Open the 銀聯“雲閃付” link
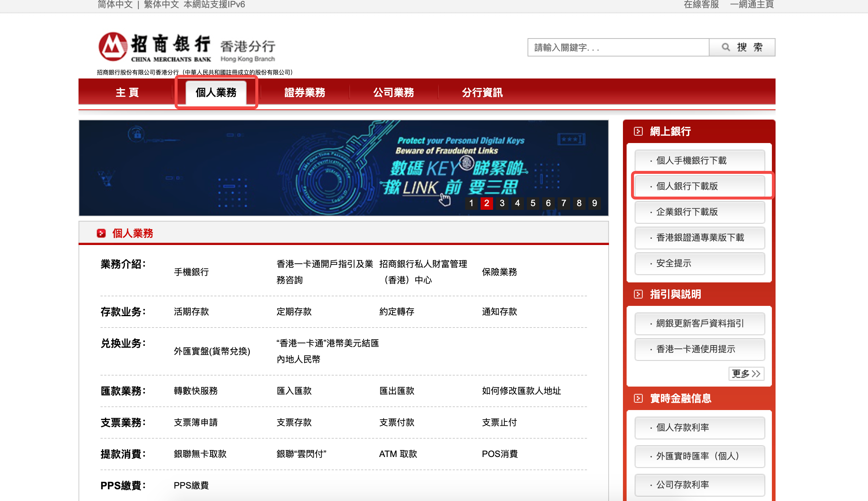The height and width of the screenshot is (501, 868). coord(301,454)
